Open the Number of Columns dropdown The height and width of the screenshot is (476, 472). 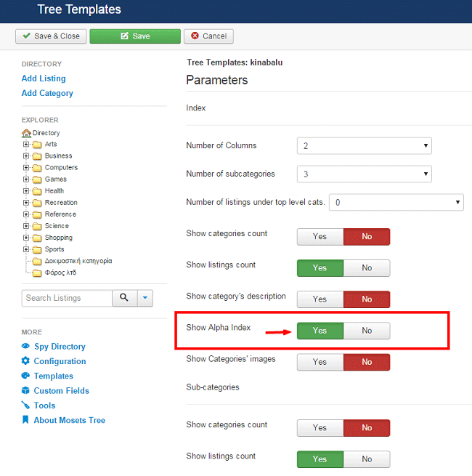(365, 146)
